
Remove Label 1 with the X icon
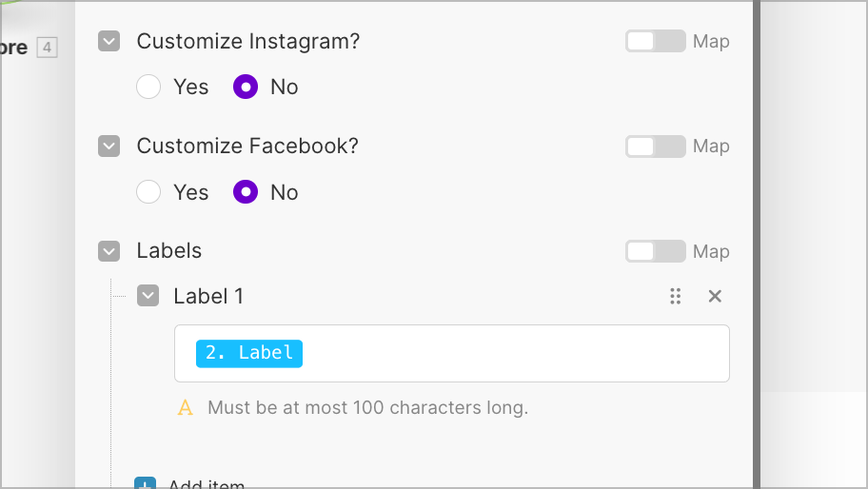tap(715, 296)
